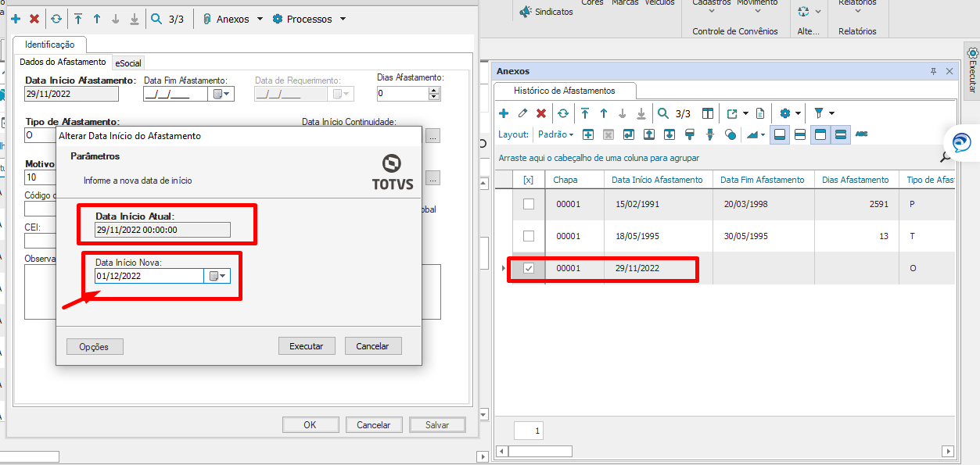Screen dimensions: 980x465
Task: Refresh the Histórico de Afastamentos list
Action: coord(562,113)
